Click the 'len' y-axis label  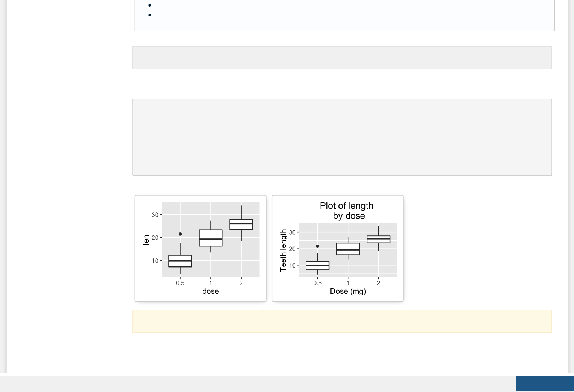[x=146, y=239]
